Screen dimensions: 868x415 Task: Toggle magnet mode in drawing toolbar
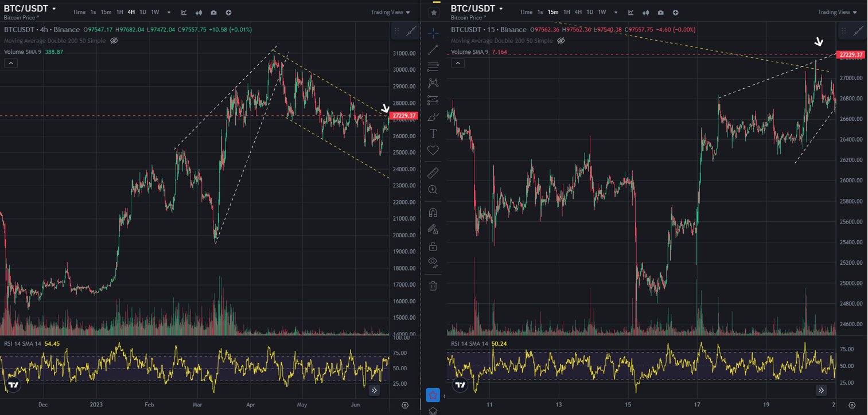pos(433,213)
